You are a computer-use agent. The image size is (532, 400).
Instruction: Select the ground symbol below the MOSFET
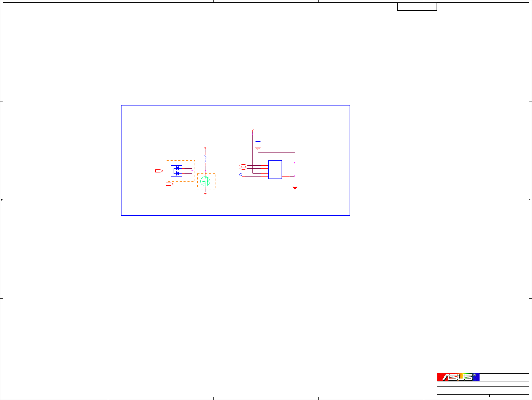205,193
